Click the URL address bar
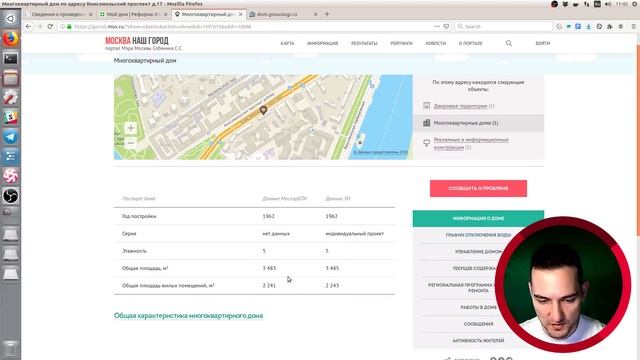Image resolution: width=640 pixels, height=360 pixels. [253, 27]
